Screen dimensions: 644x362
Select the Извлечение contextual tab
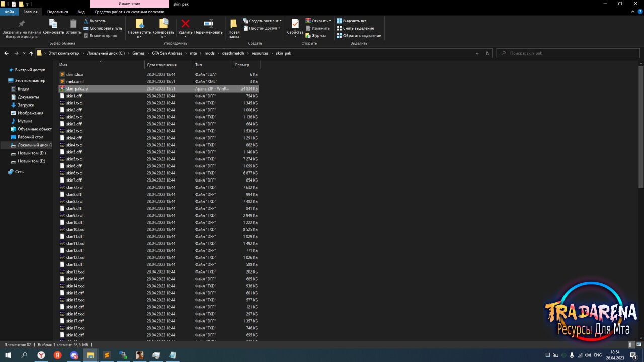129,4
